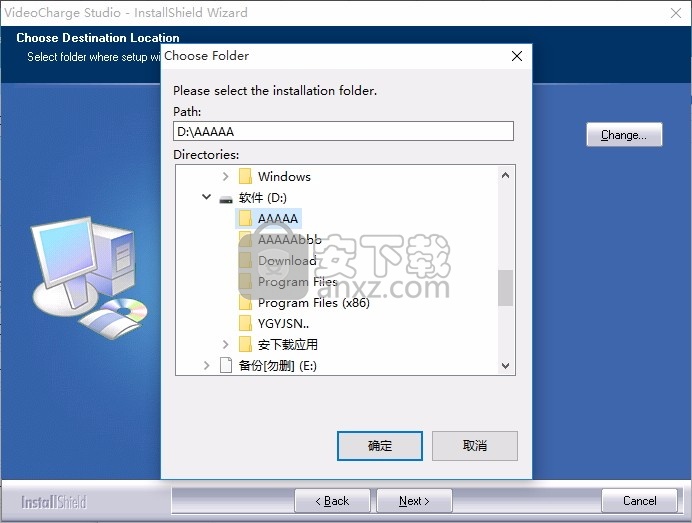Choose the Windows directory label

point(284,177)
